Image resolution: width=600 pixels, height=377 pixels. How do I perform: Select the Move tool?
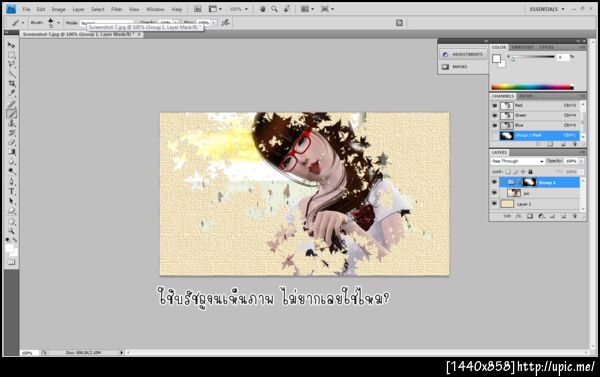coord(11,45)
